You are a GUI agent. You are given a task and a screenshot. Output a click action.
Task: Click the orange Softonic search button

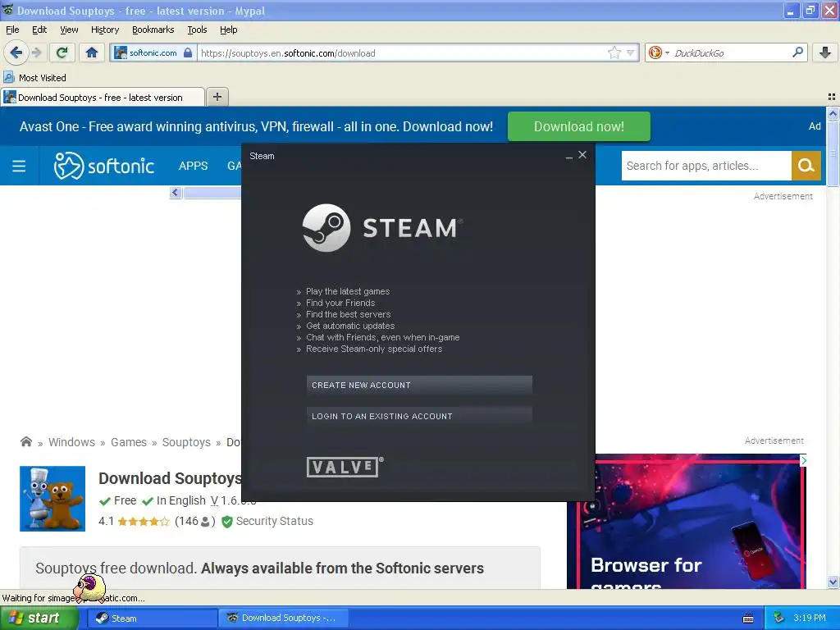pyautogui.click(x=806, y=166)
